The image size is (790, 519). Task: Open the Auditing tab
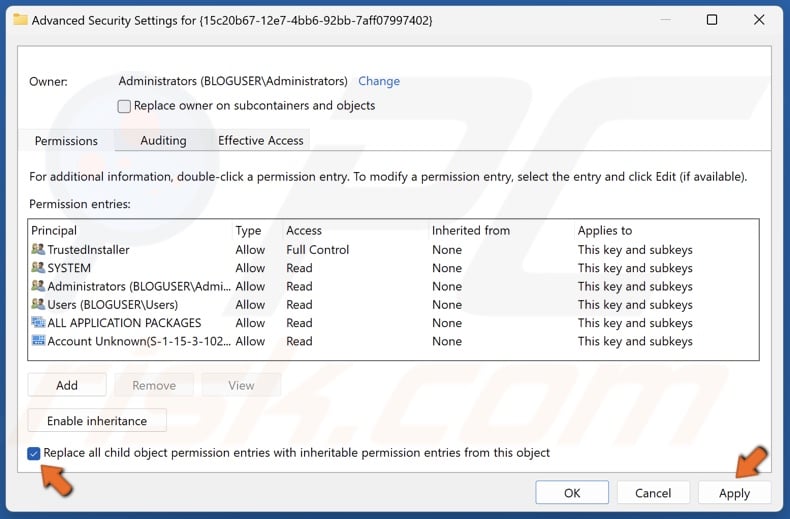pos(163,140)
